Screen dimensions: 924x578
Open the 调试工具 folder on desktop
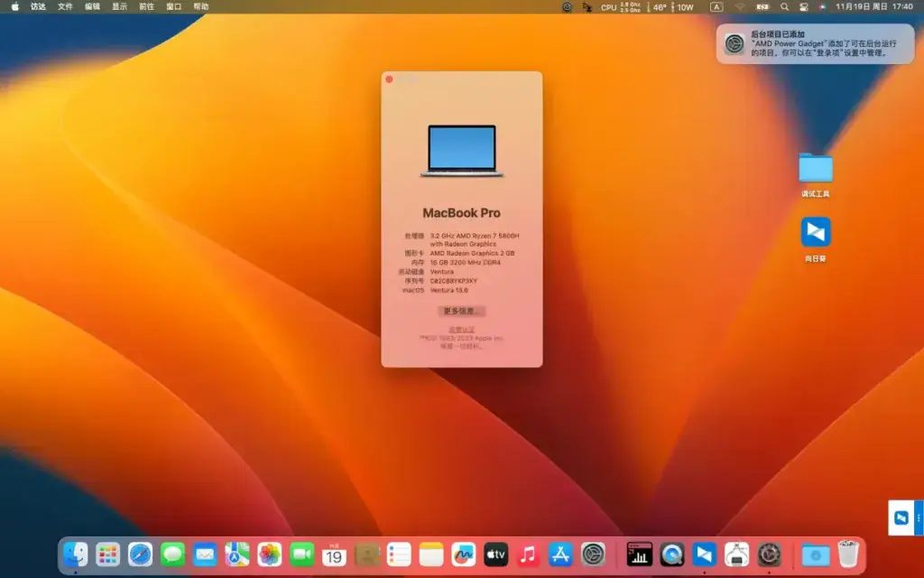(816, 174)
